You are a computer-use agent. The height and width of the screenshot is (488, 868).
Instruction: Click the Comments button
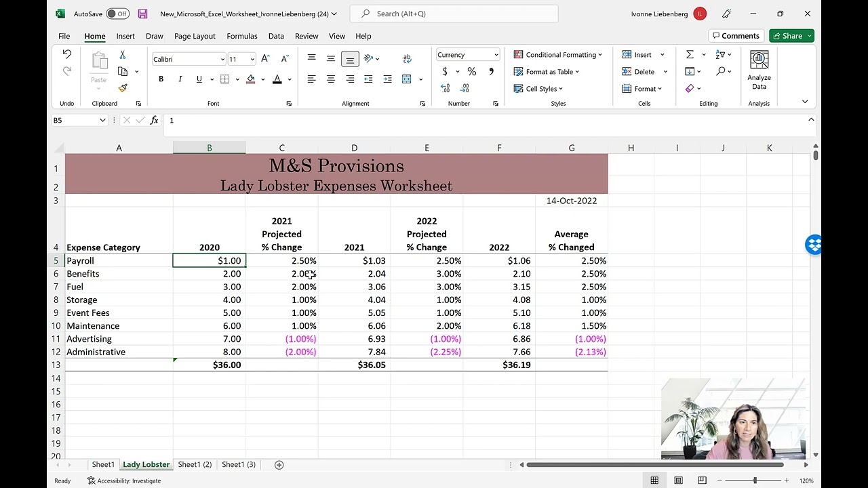(x=736, y=36)
